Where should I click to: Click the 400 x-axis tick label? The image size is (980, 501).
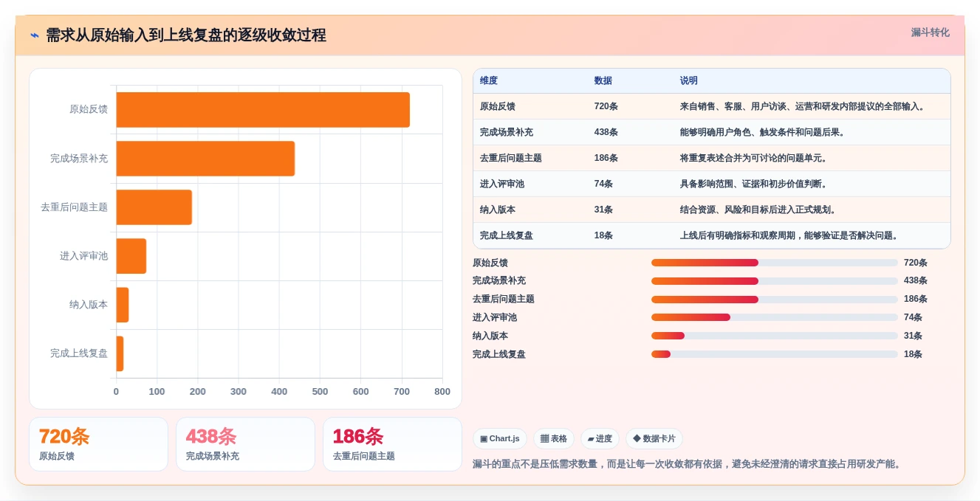pyautogui.click(x=279, y=392)
